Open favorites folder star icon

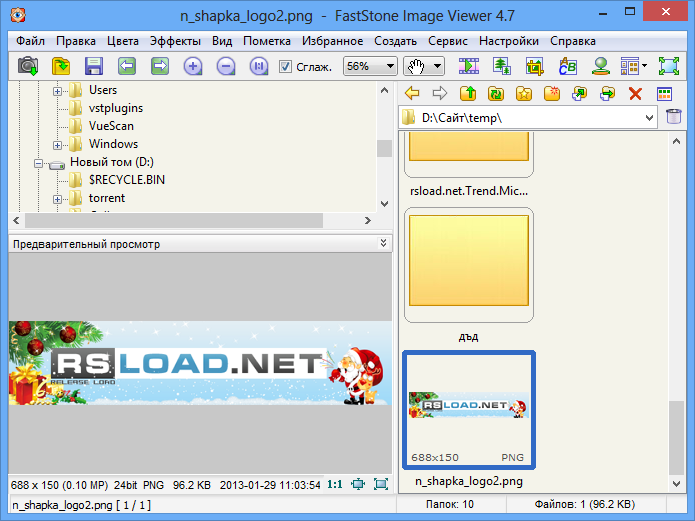click(x=524, y=94)
